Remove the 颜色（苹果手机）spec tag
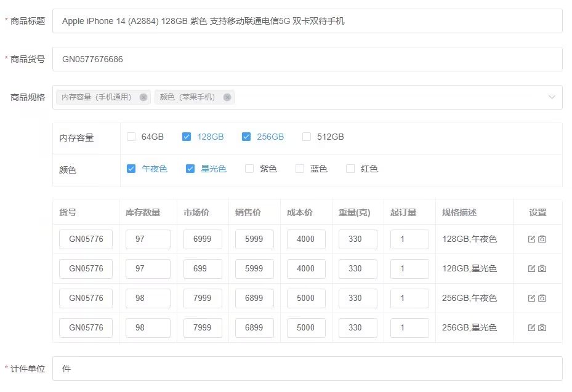Screen dimensions: 572x392 coord(227,97)
